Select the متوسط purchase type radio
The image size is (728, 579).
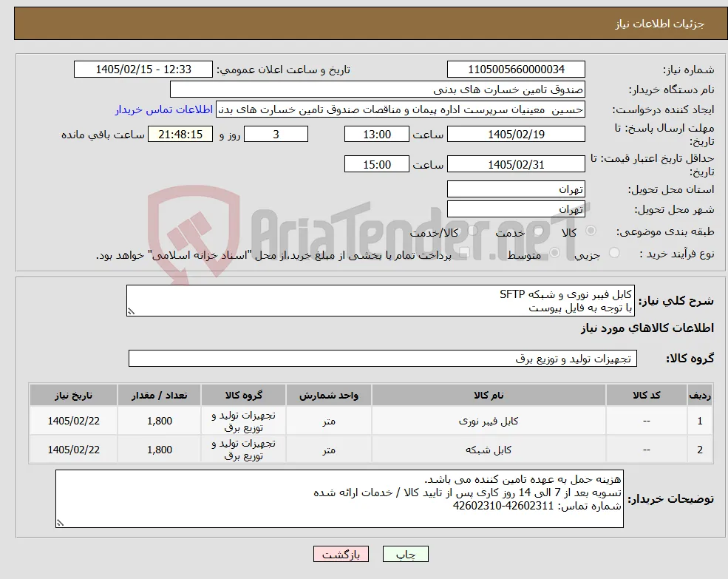(x=555, y=253)
